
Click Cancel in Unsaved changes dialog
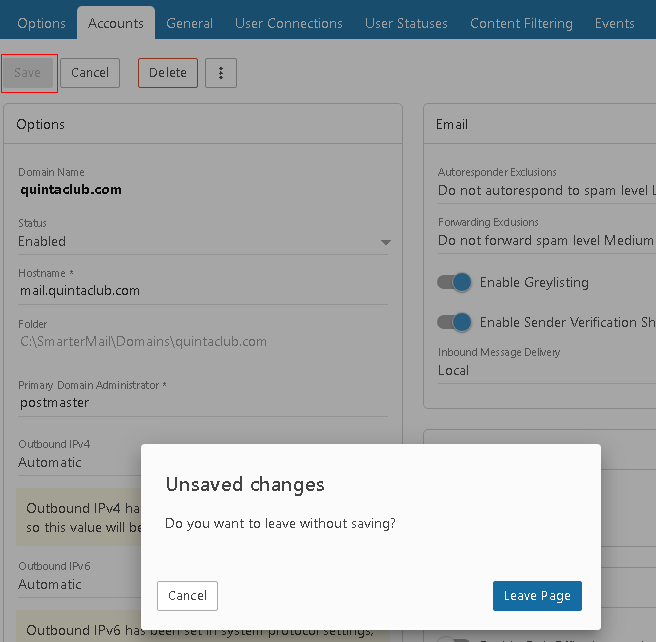pos(187,596)
